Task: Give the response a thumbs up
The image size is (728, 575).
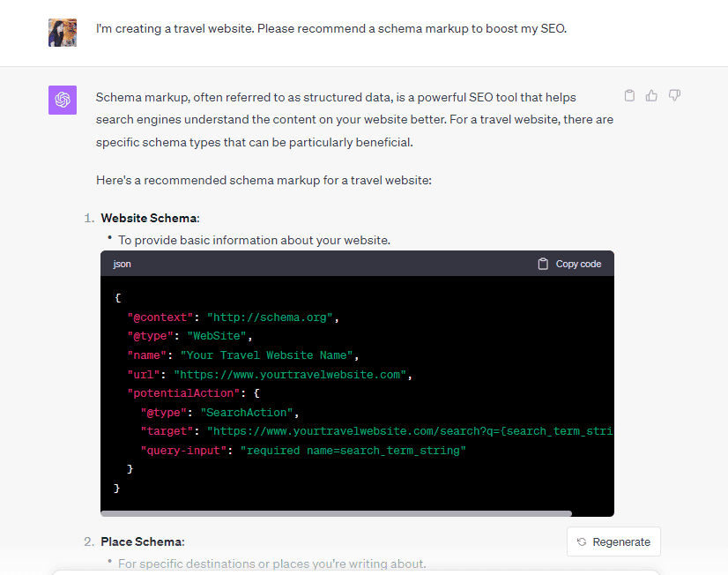Action: point(651,95)
